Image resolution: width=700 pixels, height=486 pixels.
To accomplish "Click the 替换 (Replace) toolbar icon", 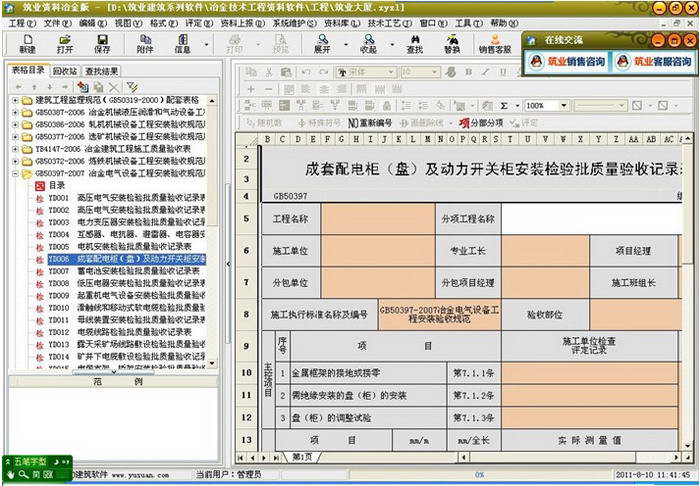I will [452, 43].
